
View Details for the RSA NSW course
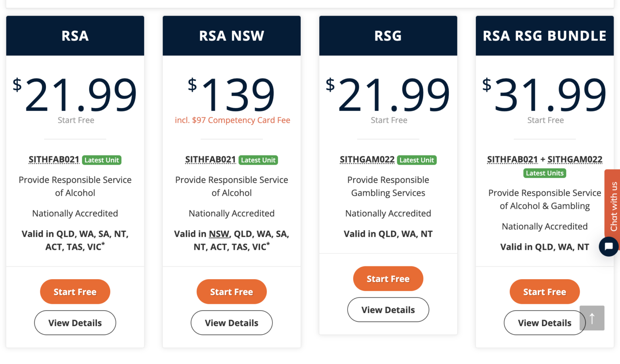[232, 323]
